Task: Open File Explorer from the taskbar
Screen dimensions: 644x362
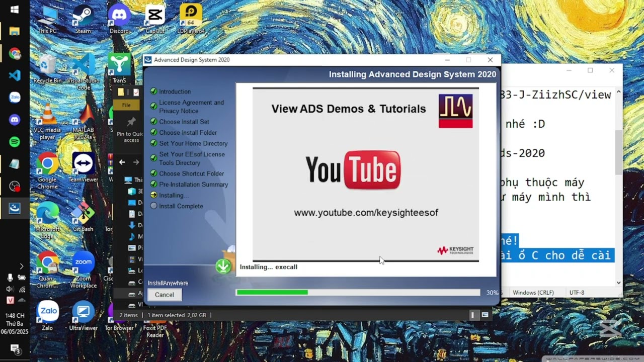Action: [14, 31]
